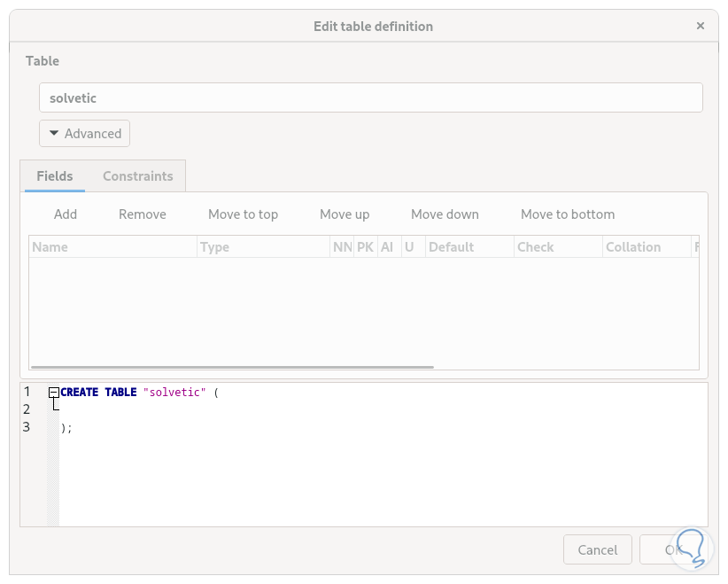Collapse the CREATE TABLE code fold marker

(x=54, y=392)
